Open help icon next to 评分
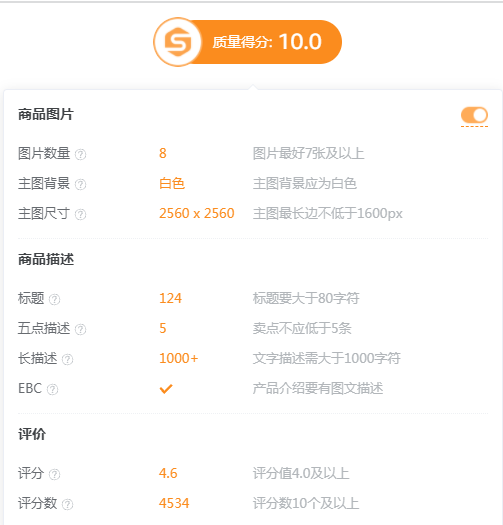This screenshot has height=525, width=503. (54, 474)
